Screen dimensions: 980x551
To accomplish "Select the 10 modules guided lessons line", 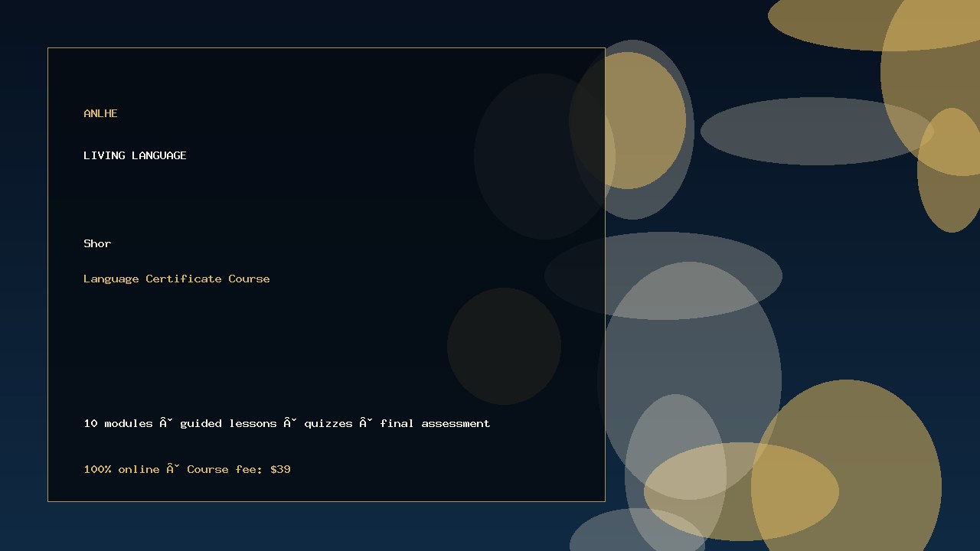I will [x=287, y=423].
